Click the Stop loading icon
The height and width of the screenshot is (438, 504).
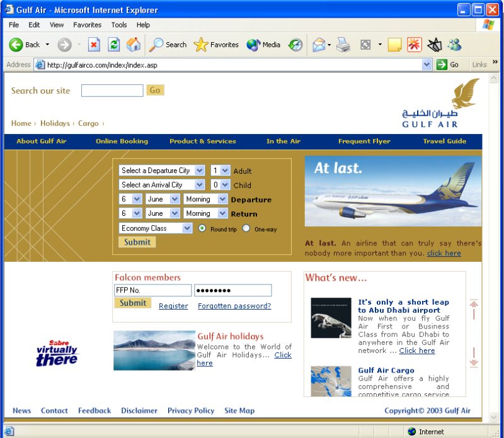pos(94,45)
